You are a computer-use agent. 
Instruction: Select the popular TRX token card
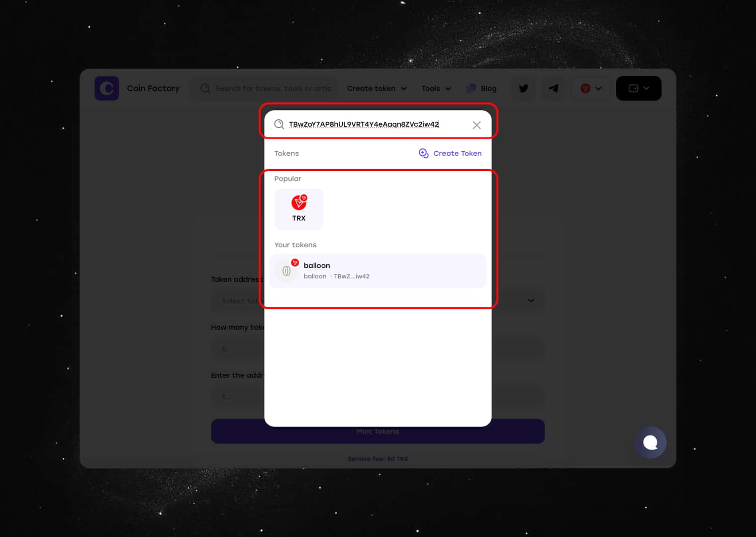(299, 209)
